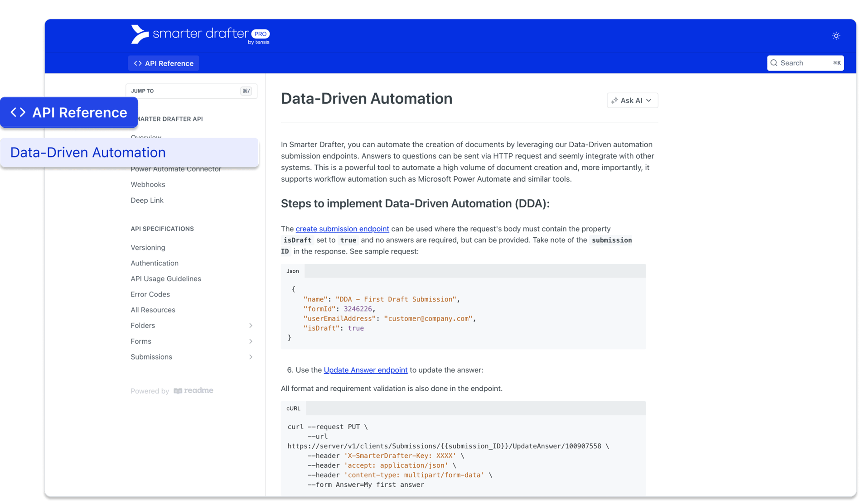Click the Smarter Drafter PRO logo
The height and width of the screenshot is (504, 861).
(200, 35)
